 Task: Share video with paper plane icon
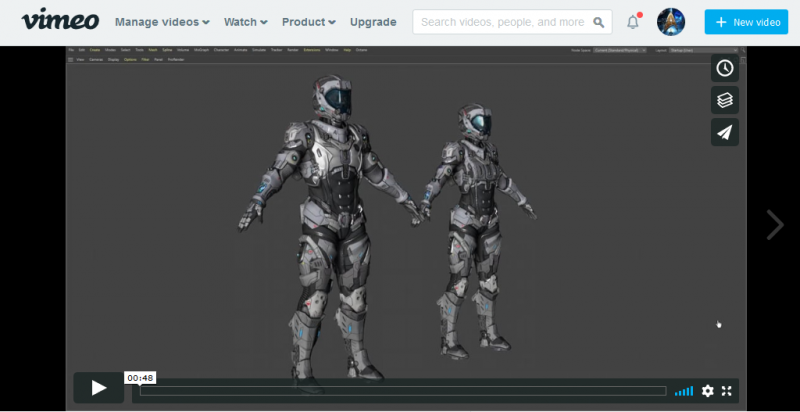pos(724,132)
